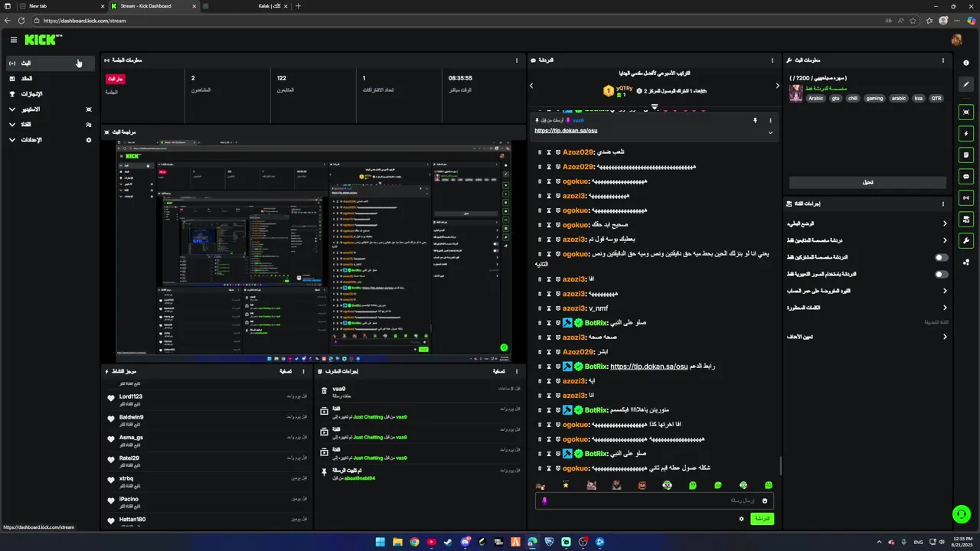Open tip.dokan.sa/osu link in pinned message
980x551 pixels.
click(566, 131)
